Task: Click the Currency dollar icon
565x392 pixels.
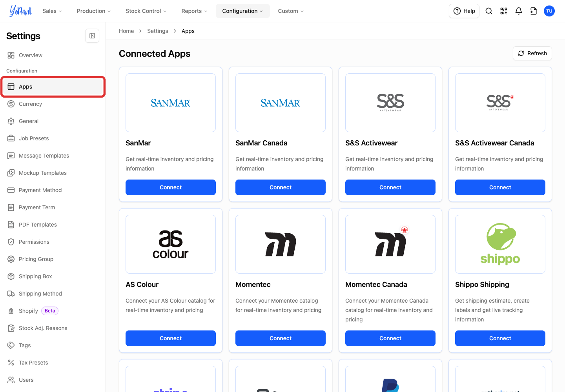Action: 11,104
